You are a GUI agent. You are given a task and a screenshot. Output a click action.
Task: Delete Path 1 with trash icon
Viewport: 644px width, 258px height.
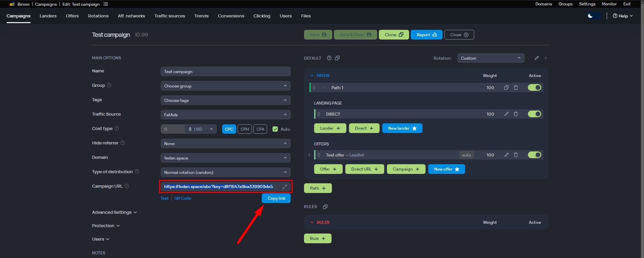click(x=516, y=87)
